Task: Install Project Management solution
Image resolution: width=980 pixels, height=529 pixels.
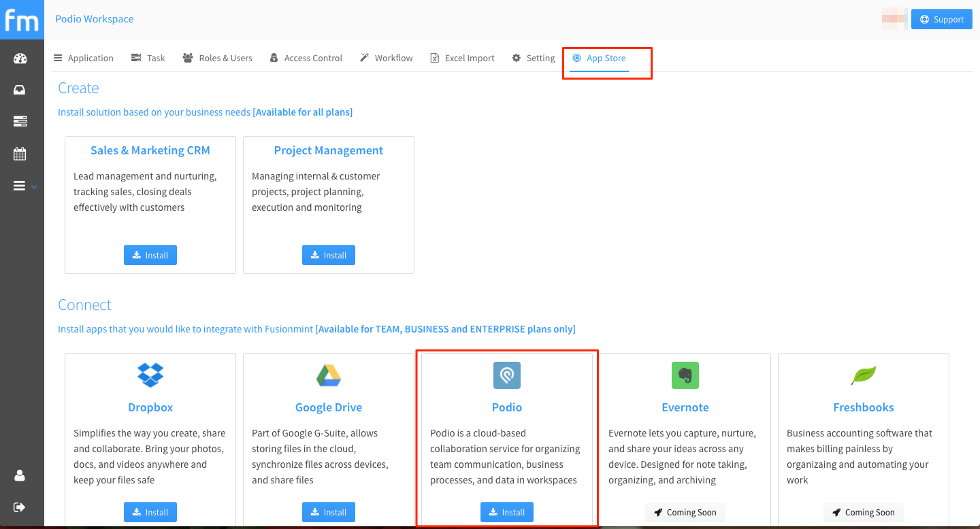Action: click(x=329, y=255)
